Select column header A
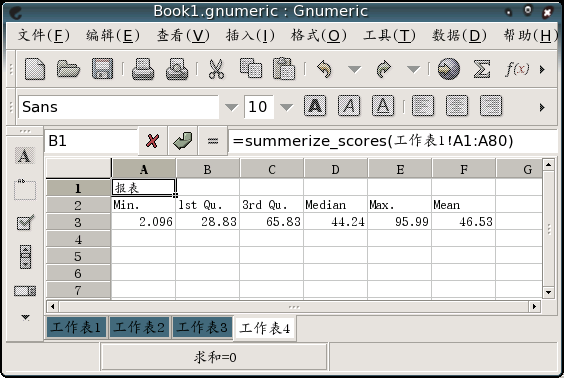 [144, 169]
